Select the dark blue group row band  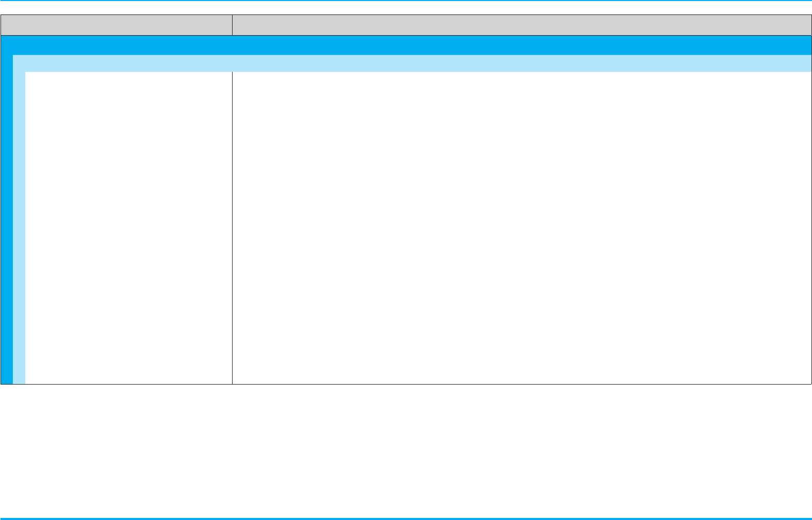[406, 45]
